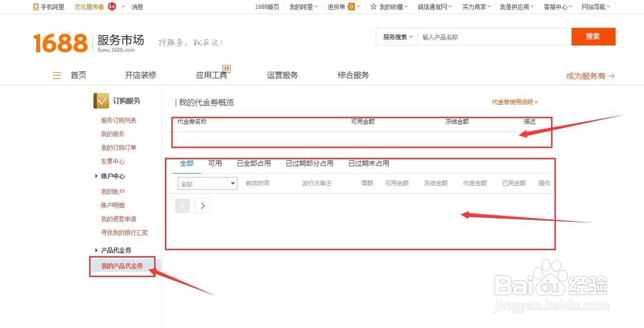Open 我的账户 in the sidebar
This screenshot has height=328, width=644.
pyautogui.click(x=113, y=192)
